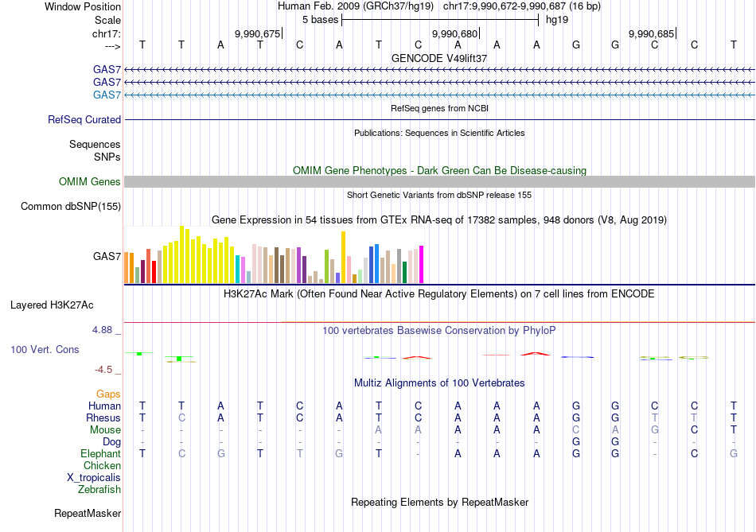Image resolution: width=756 pixels, height=532 pixels.
Task: Click the X_tropicalis alignment row label
Action: [x=94, y=478]
